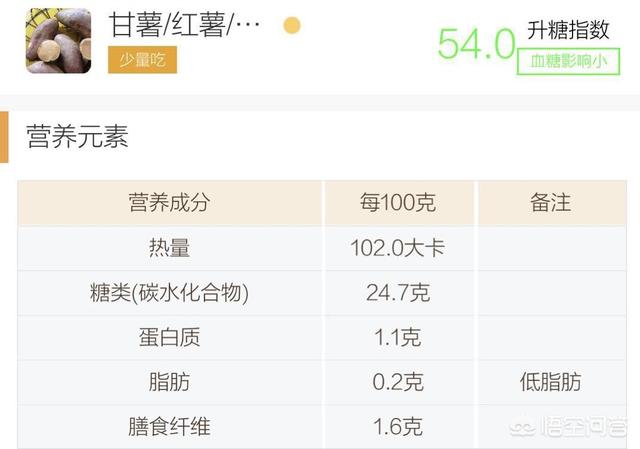Click the 备注 column header
Image resolution: width=640 pixels, height=449 pixels.
click(x=550, y=203)
